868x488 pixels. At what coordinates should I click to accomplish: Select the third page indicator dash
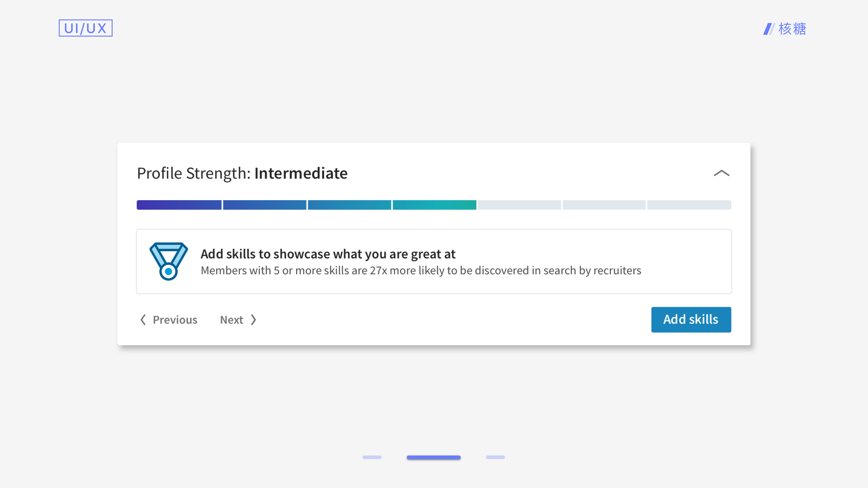point(495,457)
